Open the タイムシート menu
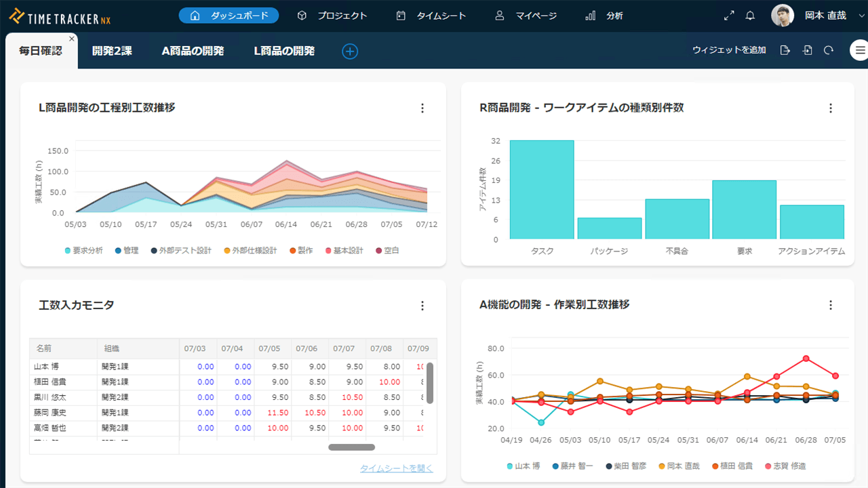 click(x=431, y=16)
